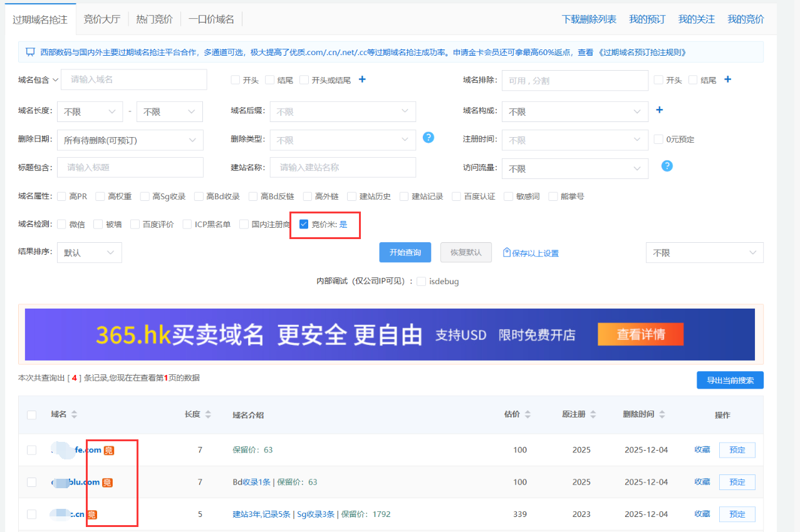Open the 域名后缀 dropdown
Image resolution: width=800 pixels, height=532 pixels.
point(343,112)
